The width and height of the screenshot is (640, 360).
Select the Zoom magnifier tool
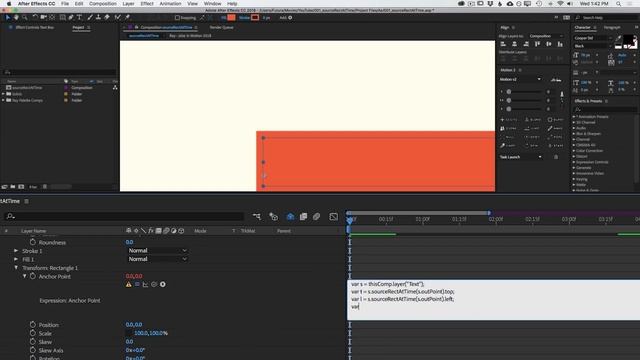pos(25,18)
